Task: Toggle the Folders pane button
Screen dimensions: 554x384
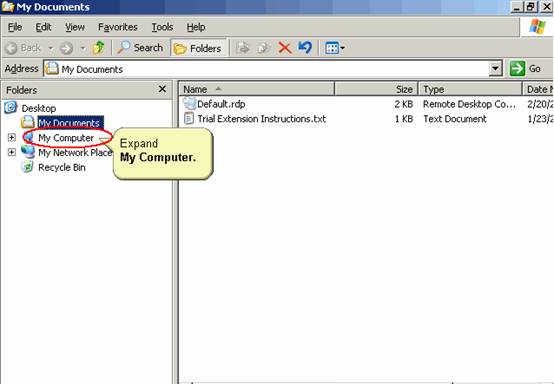Action: [198, 48]
